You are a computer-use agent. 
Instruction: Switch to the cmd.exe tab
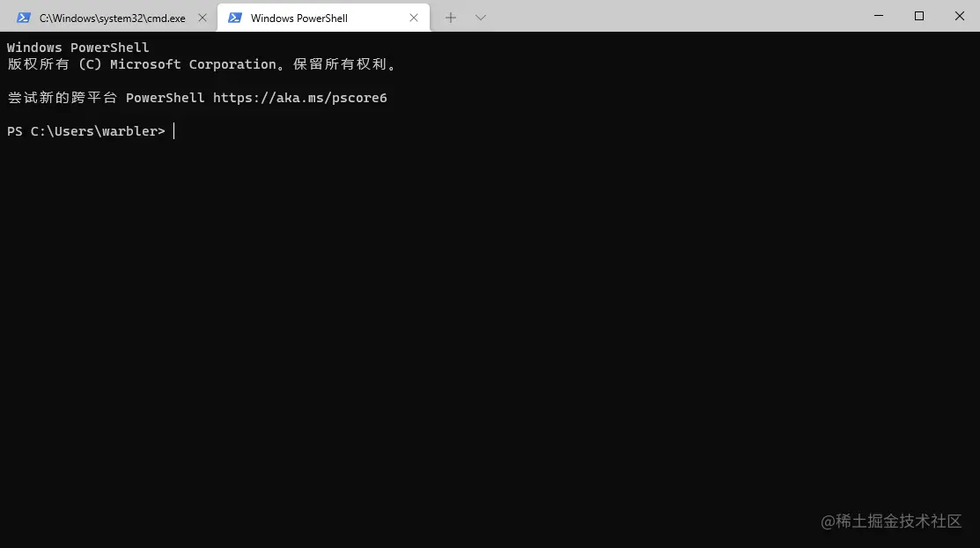[x=111, y=19]
